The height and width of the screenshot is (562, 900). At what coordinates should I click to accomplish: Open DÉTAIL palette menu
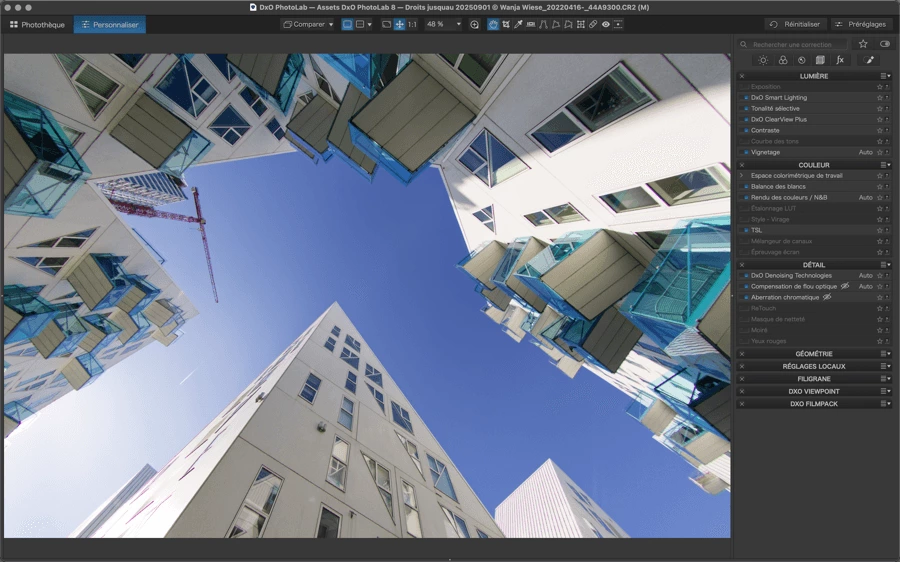click(x=886, y=265)
